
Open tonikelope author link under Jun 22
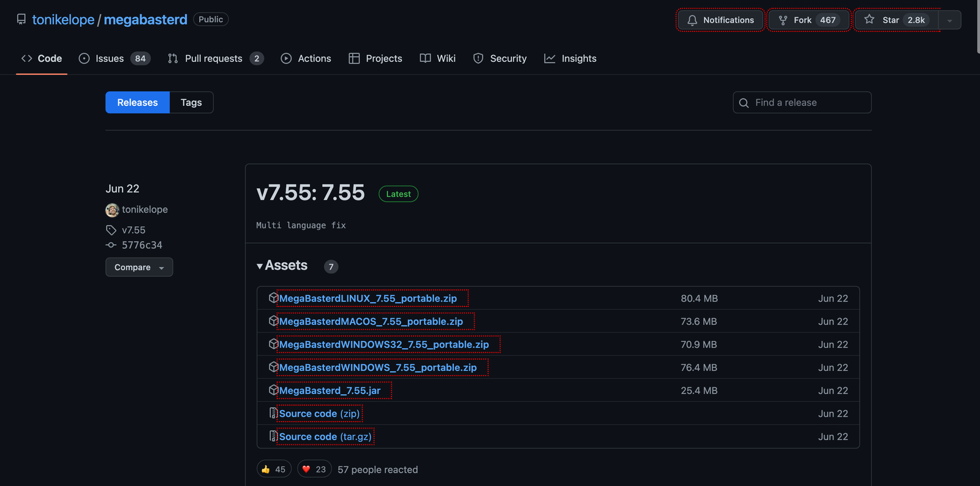point(145,210)
